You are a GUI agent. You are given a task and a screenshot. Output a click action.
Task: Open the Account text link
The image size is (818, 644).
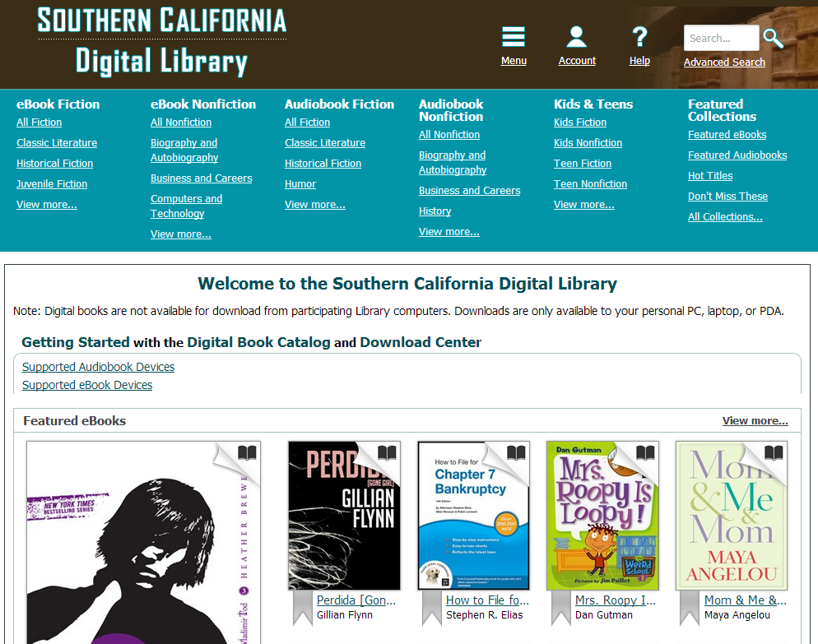pyautogui.click(x=577, y=61)
